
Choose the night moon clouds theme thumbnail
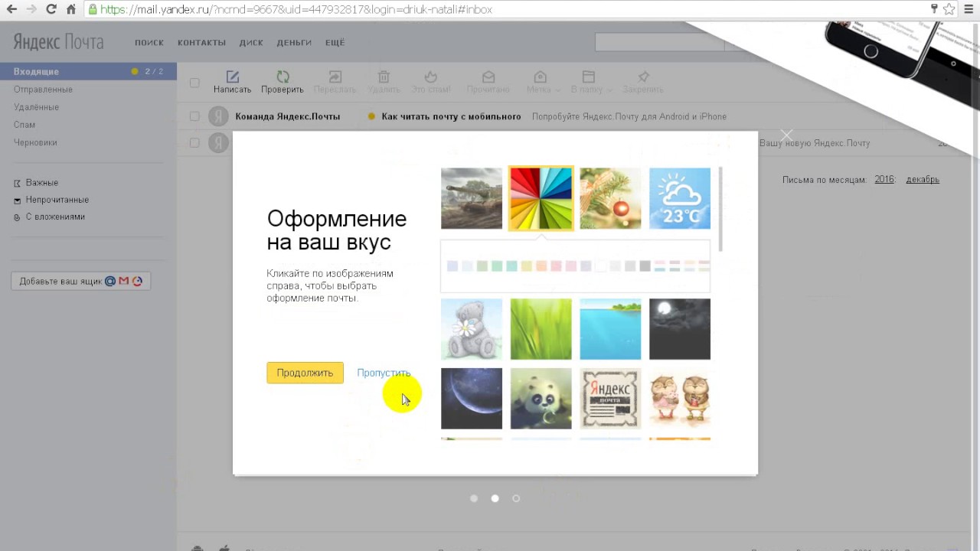point(680,329)
